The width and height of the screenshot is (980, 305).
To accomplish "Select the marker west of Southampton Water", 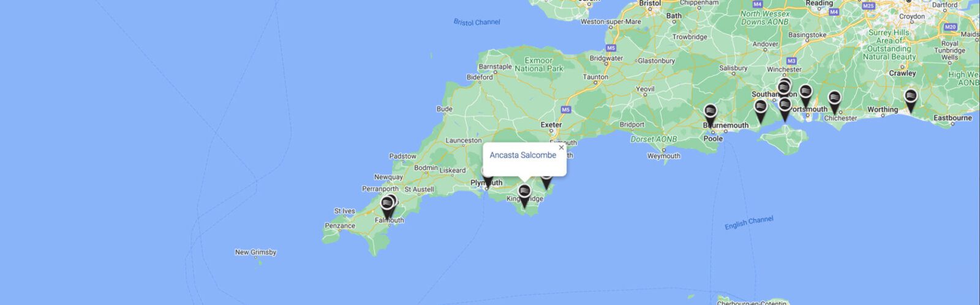I will 760,111.
